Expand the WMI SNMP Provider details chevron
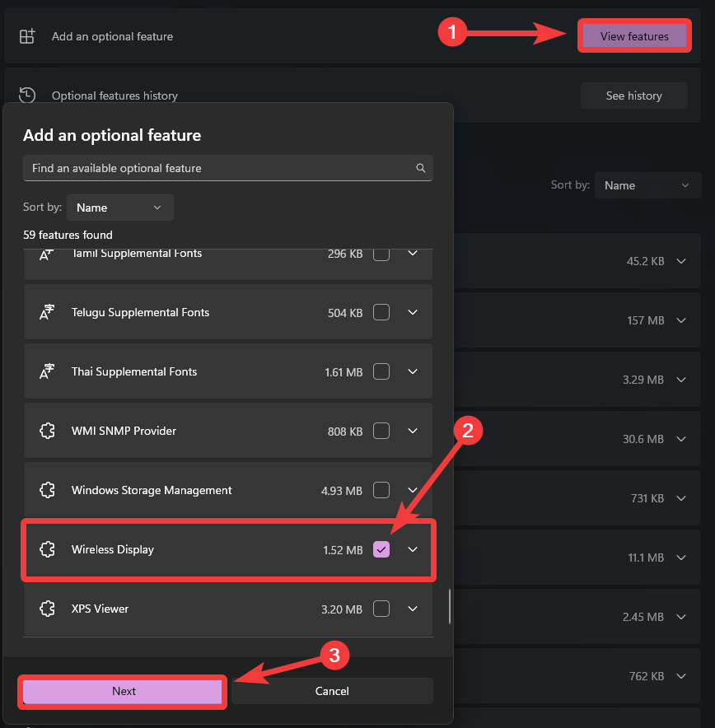 413,431
